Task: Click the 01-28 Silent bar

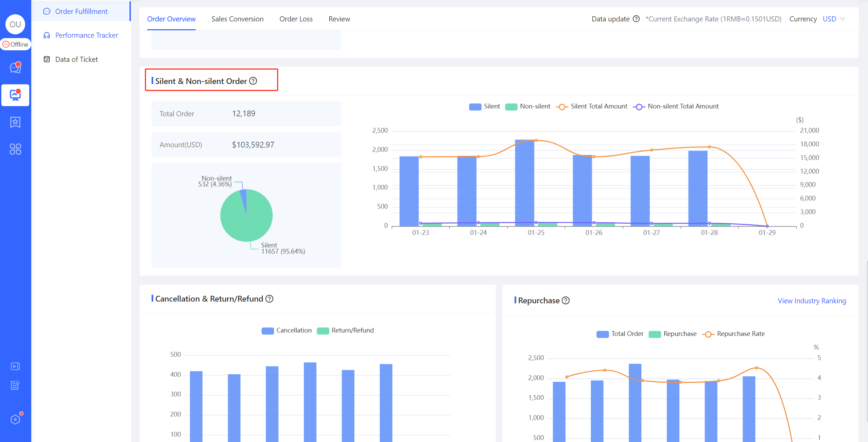Action: [698, 189]
